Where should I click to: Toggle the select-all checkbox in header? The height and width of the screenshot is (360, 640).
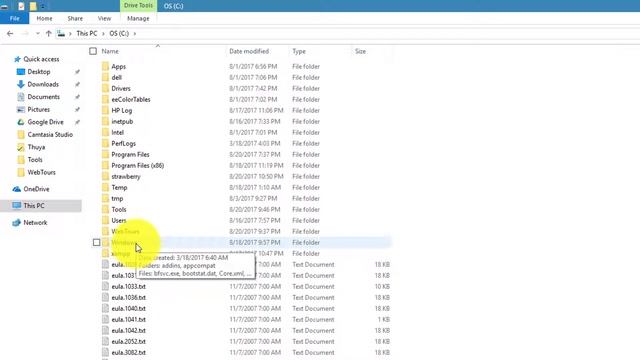93,51
